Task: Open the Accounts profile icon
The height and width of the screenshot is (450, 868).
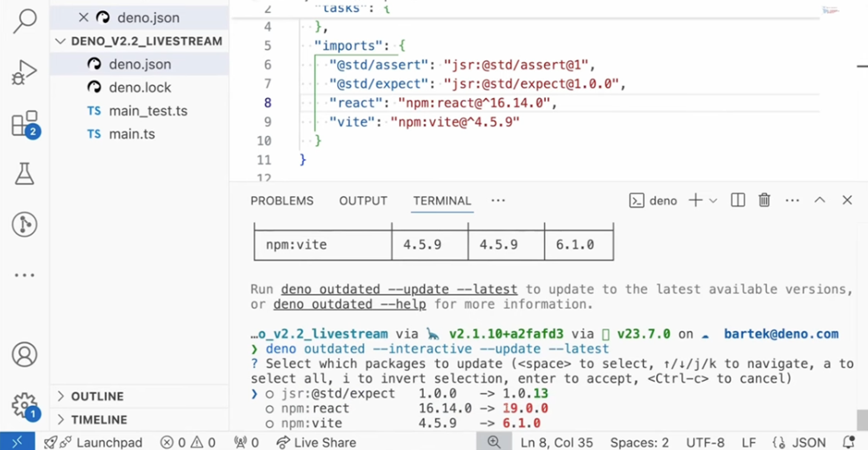Action: click(x=24, y=355)
